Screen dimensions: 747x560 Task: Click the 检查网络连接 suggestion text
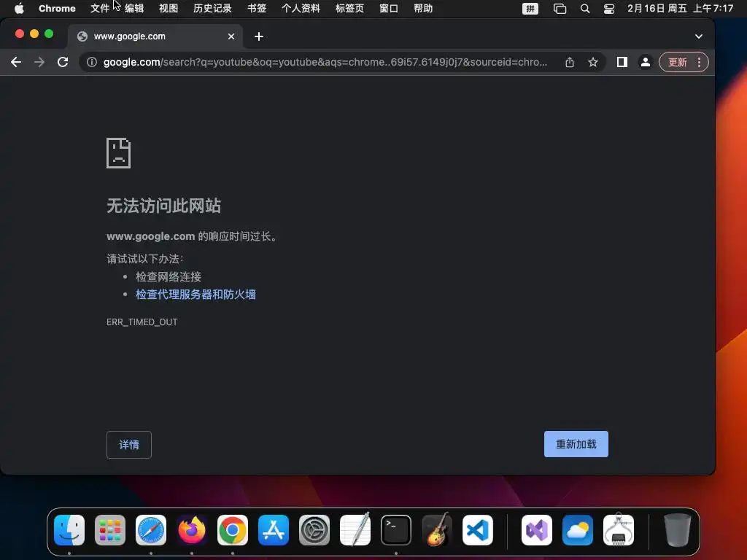169,276
